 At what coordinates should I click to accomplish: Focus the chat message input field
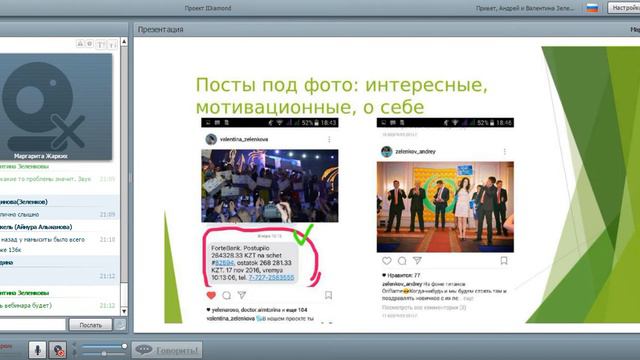[x=32, y=325]
